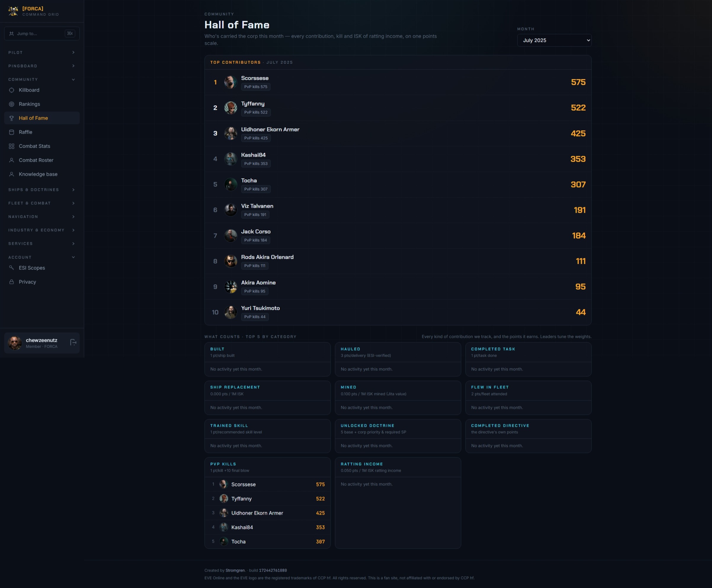Expand the Navigation sidebar section
The image size is (712, 588).
click(42, 217)
